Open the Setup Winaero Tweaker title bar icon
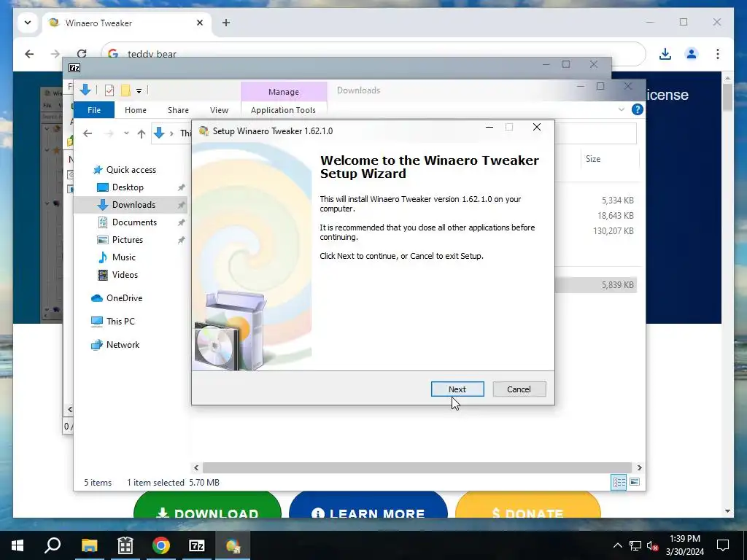This screenshot has height=560, width=747. point(204,131)
